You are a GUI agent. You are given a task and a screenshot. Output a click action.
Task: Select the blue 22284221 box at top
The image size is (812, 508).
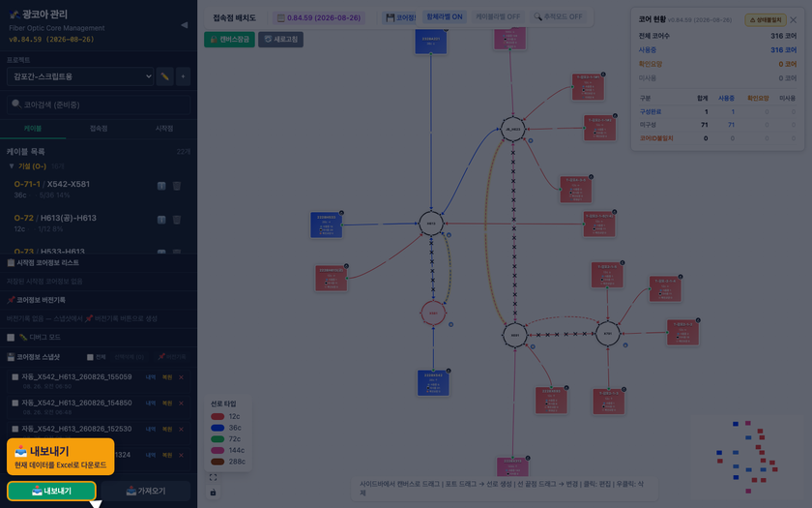[431, 42]
